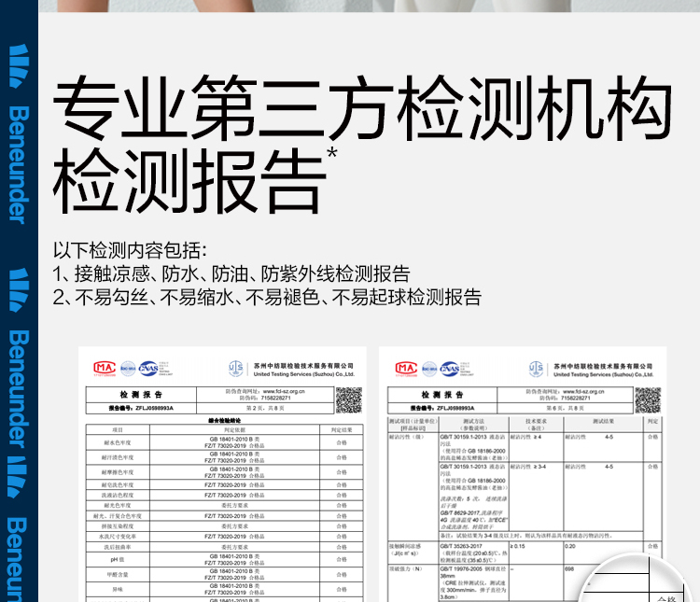Click the line 以下检测内容包括:
Image resolution: width=700 pixels, height=602 pixels.
(x=130, y=250)
